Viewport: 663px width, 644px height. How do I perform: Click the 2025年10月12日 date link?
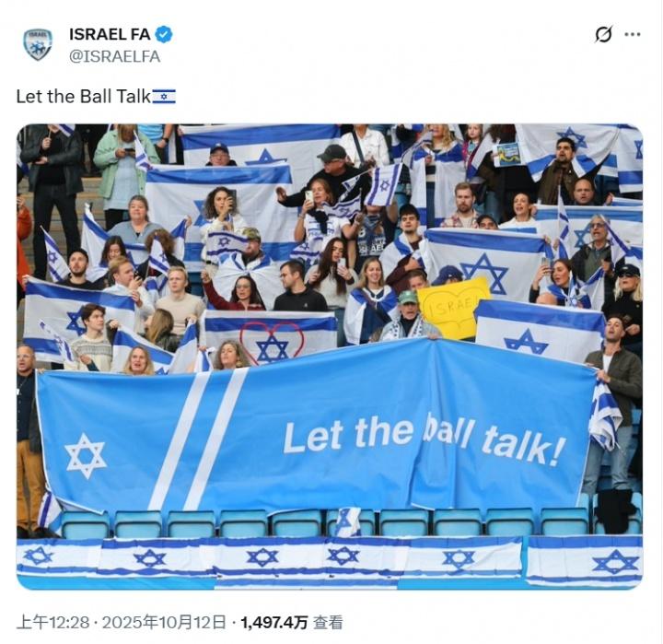(x=164, y=623)
